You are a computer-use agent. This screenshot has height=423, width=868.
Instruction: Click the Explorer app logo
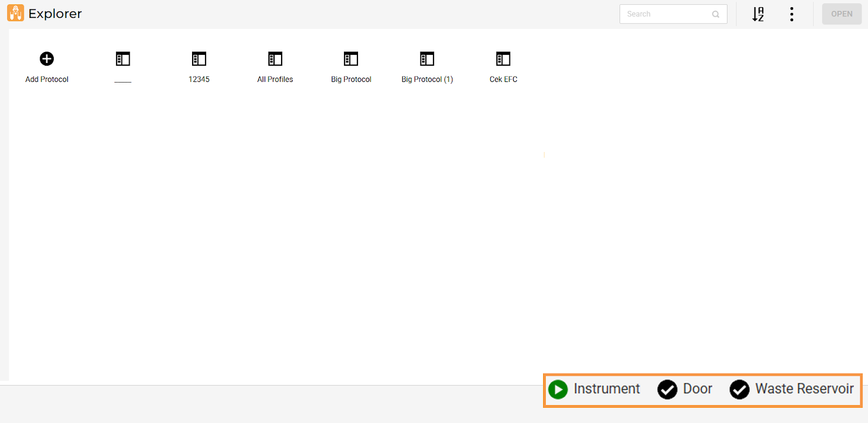click(15, 14)
